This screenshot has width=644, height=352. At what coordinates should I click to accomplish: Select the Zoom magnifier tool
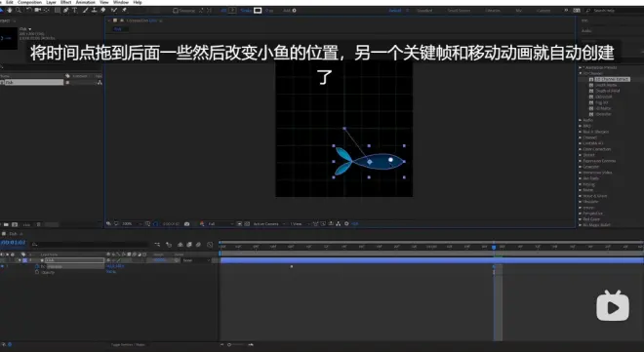point(19,10)
